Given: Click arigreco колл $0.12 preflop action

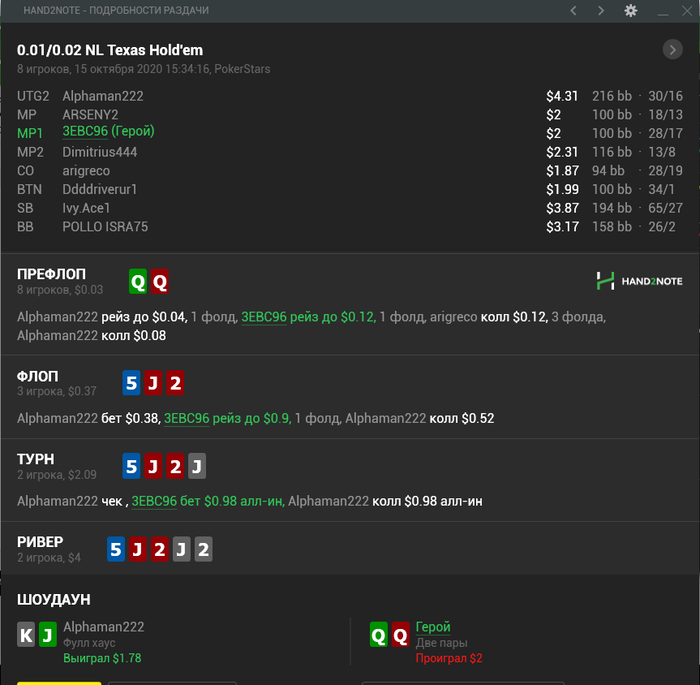Looking at the screenshot, I should pyautogui.click(x=489, y=317).
